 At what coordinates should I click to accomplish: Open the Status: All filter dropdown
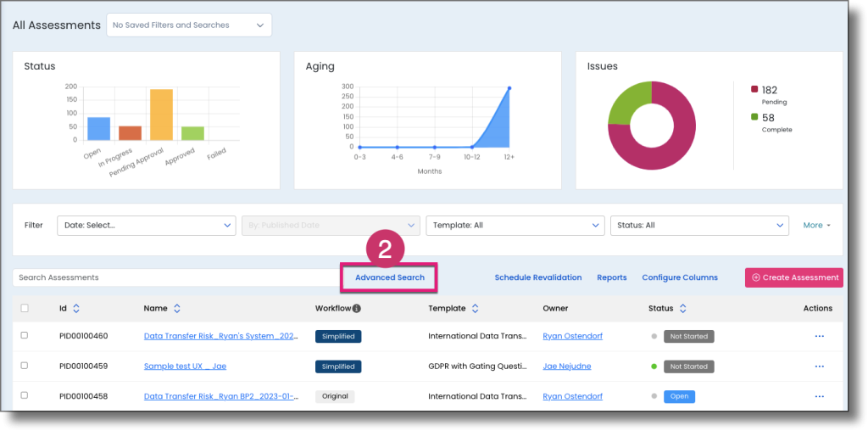tap(699, 226)
